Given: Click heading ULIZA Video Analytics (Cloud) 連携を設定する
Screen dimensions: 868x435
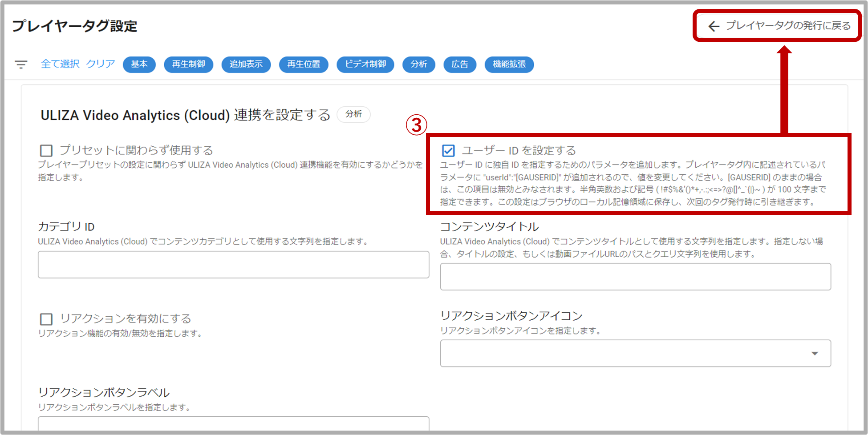Looking at the screenshot, I should coord(186,115).
